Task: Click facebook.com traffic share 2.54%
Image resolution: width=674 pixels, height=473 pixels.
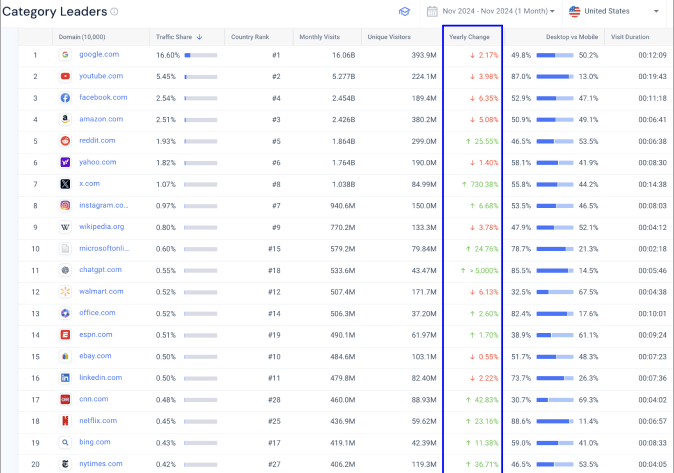Action: pos(166,98)
